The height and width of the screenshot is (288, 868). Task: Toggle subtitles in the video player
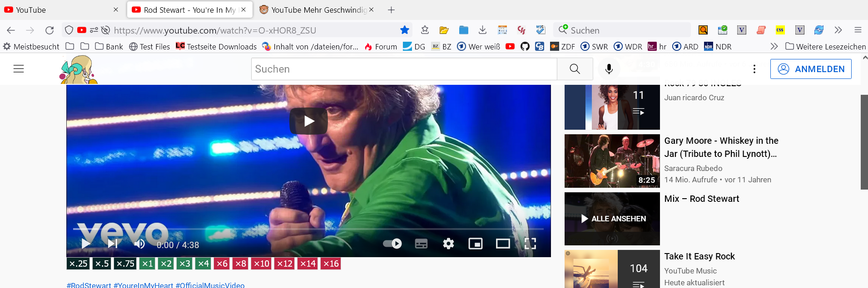(x=421, y=244)
